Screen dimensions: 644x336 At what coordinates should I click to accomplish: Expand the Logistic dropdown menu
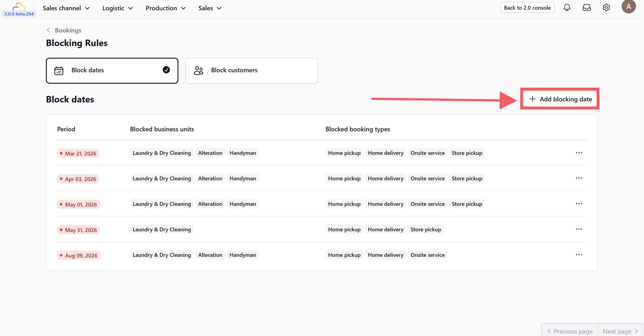pos(118,8)
